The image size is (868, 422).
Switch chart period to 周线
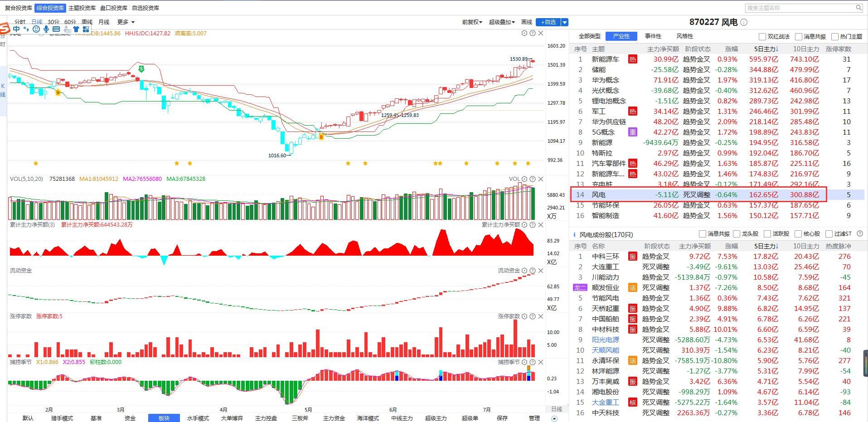(x=87, y=22)
